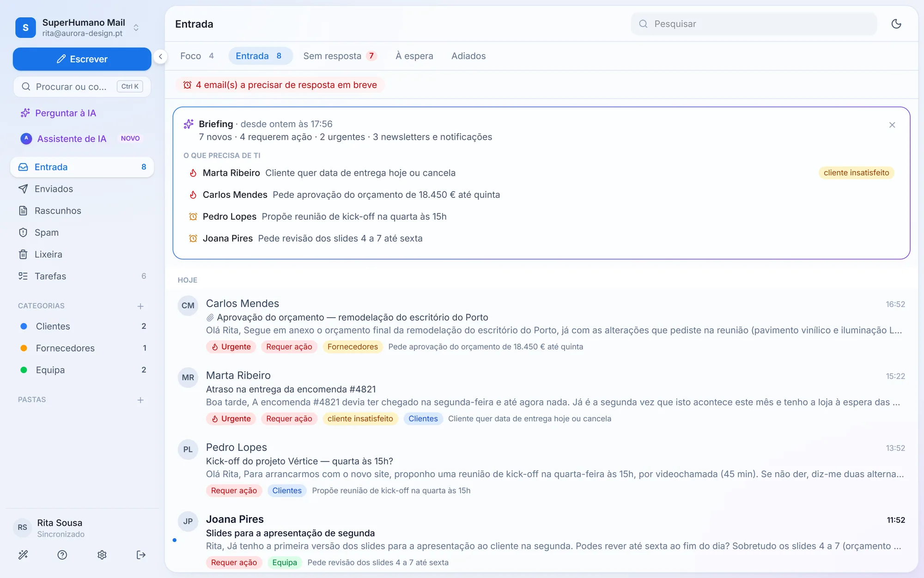This screenshot has width=924, height=578.
Task: Focus the Pesquisar search field
Action: (x=754, y=24)
